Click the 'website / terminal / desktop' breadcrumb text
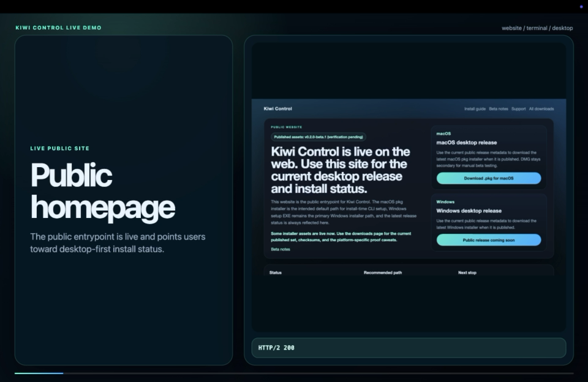Screen dimensions: 588x382 (537, 28)
